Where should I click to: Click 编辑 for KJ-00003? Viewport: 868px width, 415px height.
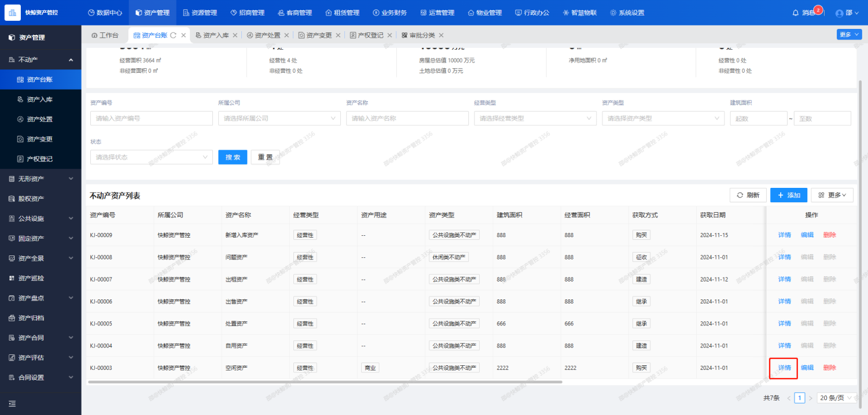pos(807,368)
